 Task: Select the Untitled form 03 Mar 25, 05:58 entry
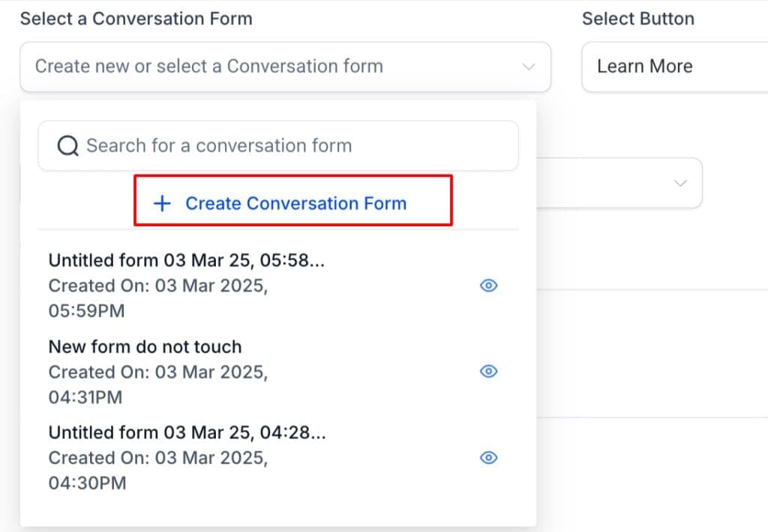(187, 261)
